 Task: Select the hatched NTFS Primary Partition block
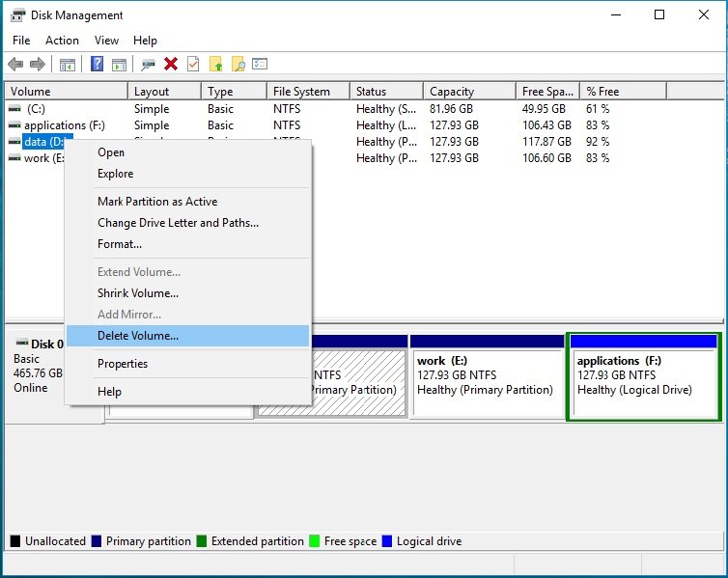coord(359,383)
